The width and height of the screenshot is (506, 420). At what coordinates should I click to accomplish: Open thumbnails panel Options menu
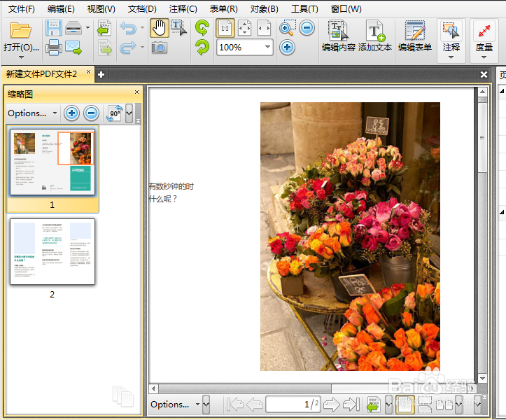click(x=32, y=113)
